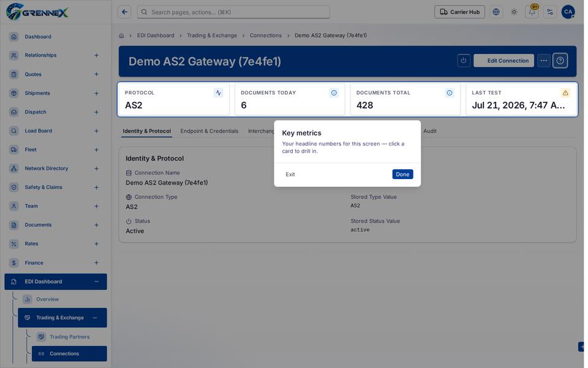Click the back arrow button

tap(124, 12)
